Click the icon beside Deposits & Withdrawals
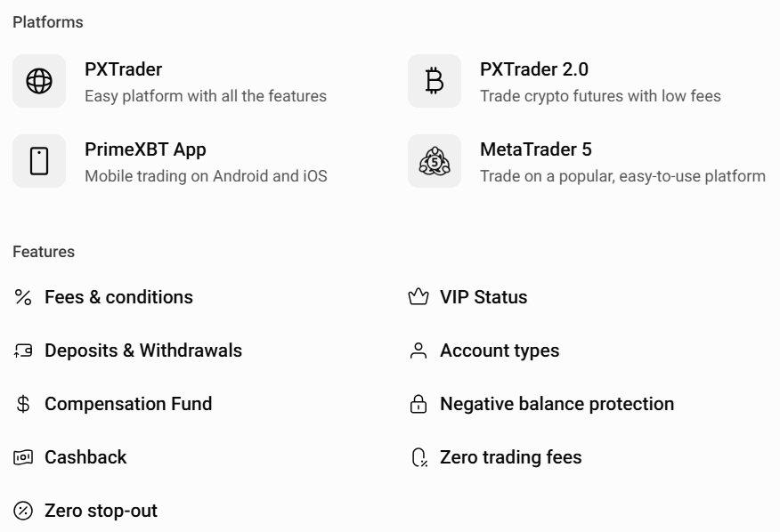 click(x=23, y=351)
